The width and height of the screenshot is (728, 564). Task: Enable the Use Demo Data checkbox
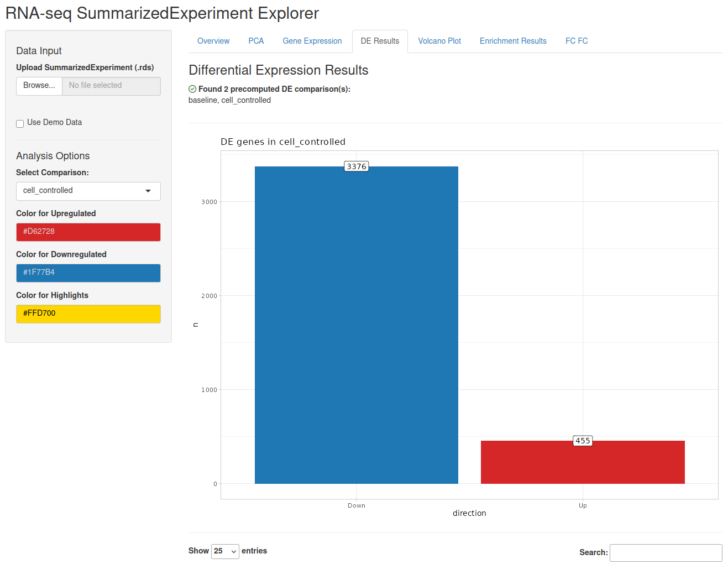click(20, 123)
